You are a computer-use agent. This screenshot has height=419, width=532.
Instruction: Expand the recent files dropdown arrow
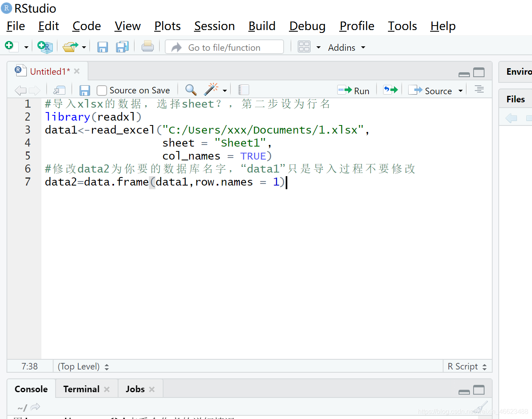coord(84,48)
